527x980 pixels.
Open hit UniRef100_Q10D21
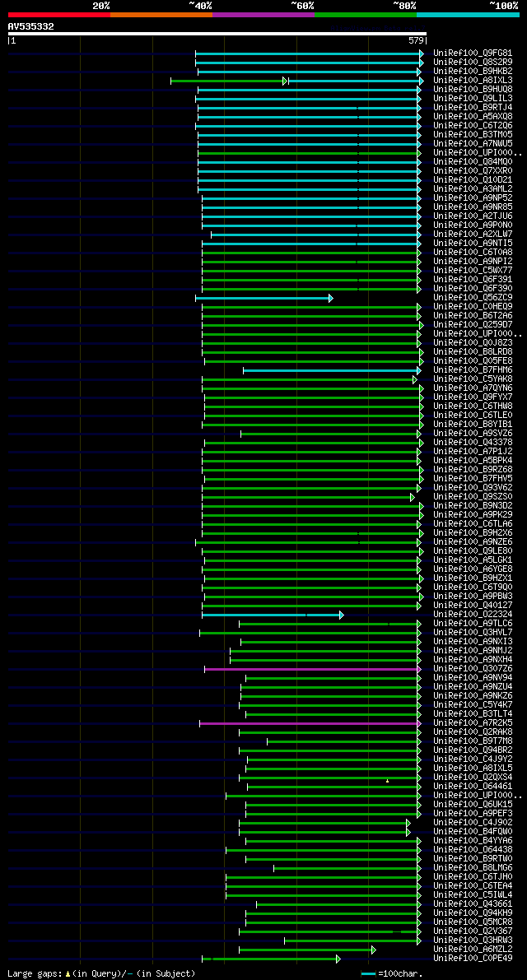[473, 180]
